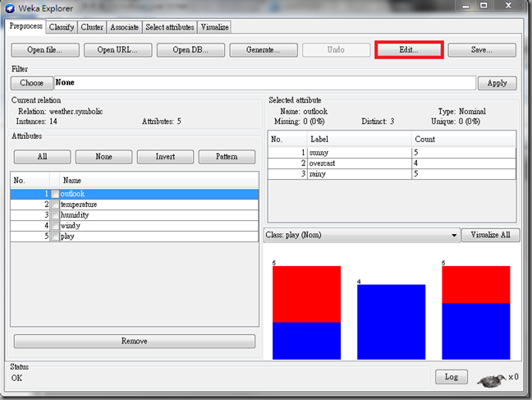The width and height of the screenshot is (532, 400).
Task: Minimize the Weka Explorer window
Action: tap(465, 6)
